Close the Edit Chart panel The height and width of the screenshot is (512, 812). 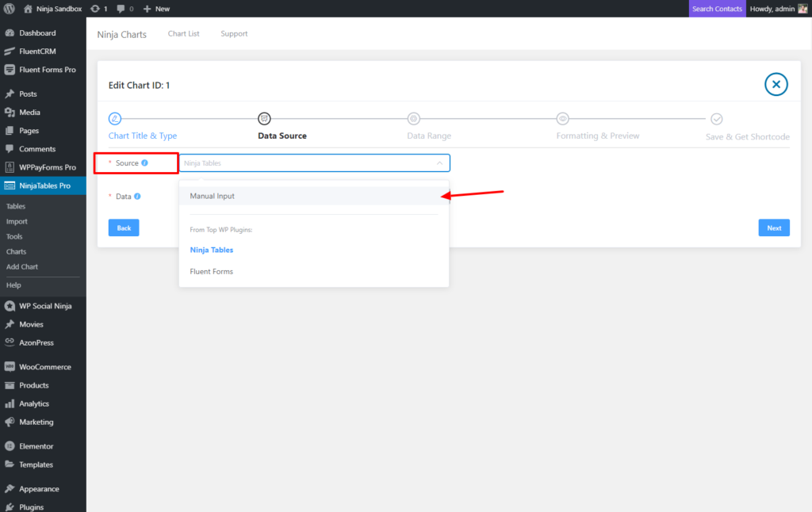[776, 84]
